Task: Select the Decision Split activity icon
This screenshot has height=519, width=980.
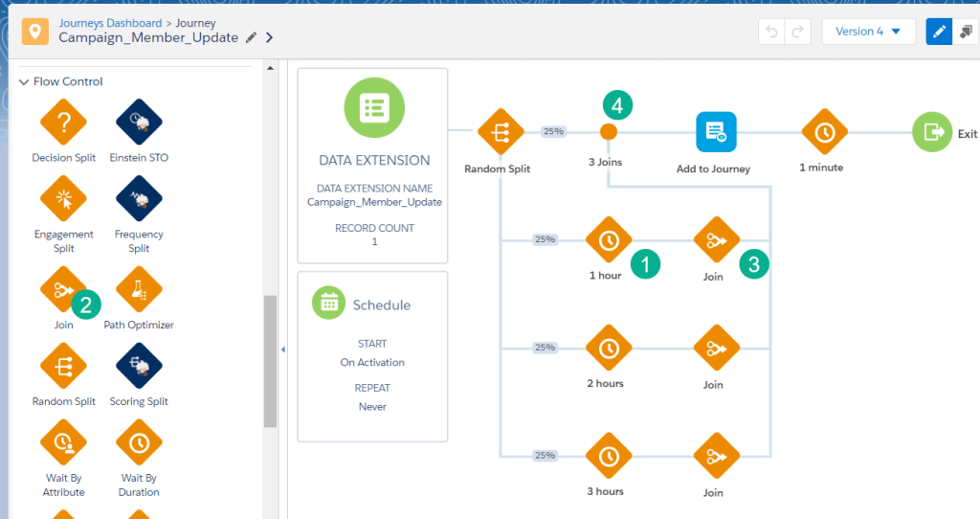Action: point(63,123)
